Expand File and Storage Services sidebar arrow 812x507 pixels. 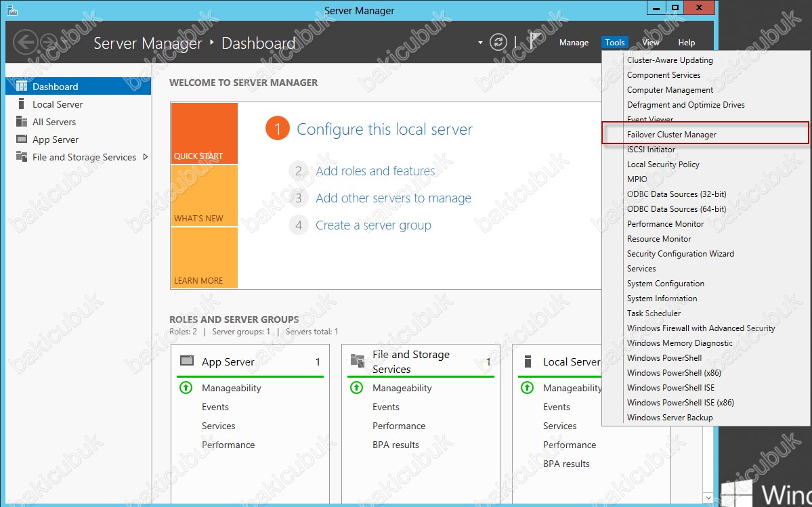point(146,157)
